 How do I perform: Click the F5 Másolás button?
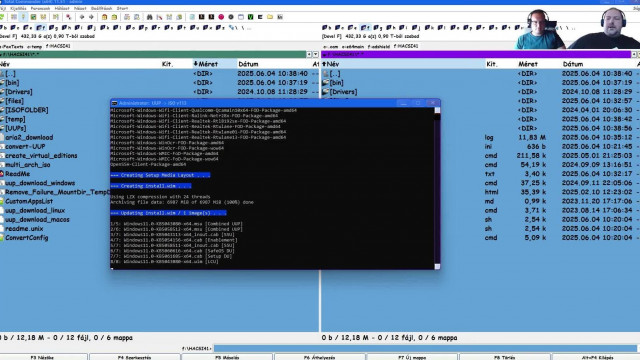[227, 357]
